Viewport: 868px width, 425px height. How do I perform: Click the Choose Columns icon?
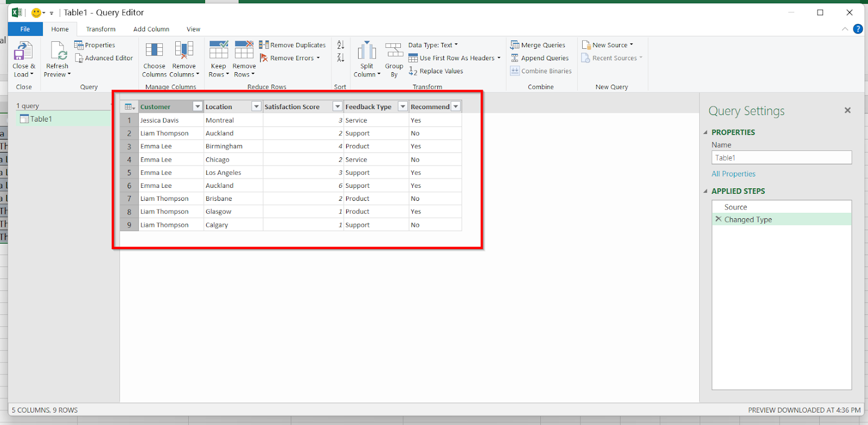(x=155, y=50)
